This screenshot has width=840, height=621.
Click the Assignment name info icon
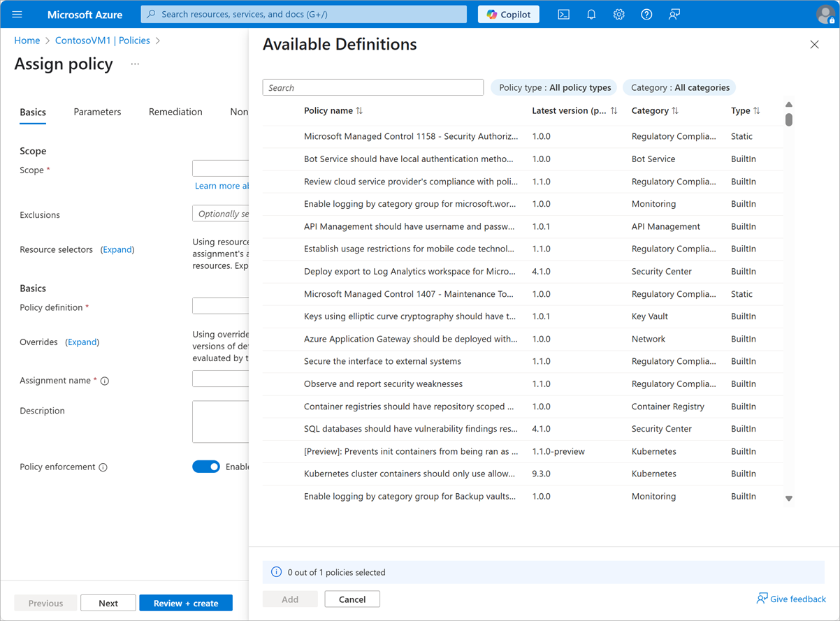[x=105, y=381]
